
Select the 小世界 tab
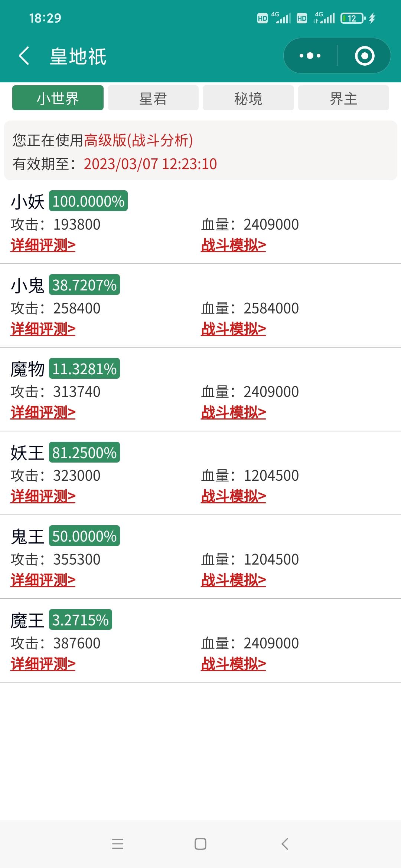click(x=58, y=98)
